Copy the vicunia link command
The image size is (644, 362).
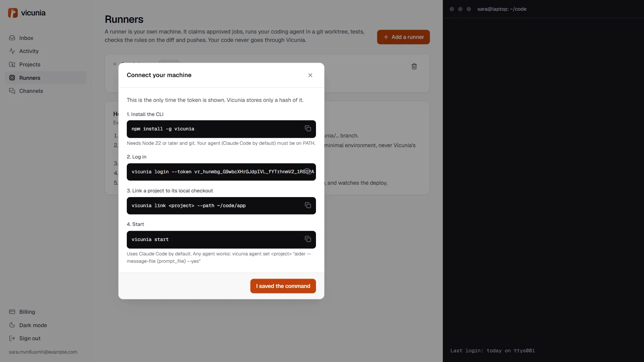pos(308,205)
